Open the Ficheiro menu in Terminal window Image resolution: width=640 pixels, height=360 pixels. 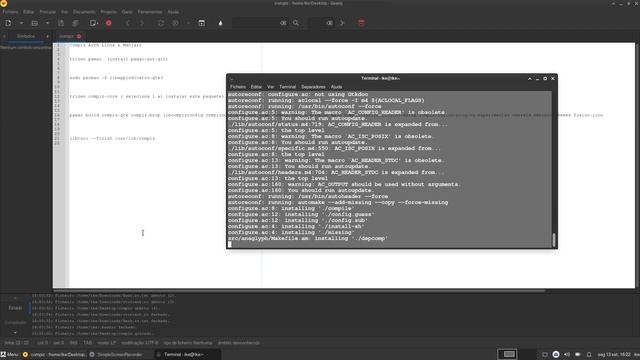coord(238,87)
